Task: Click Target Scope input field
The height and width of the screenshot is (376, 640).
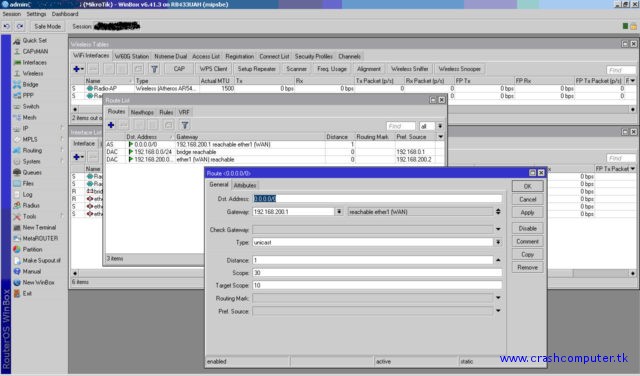Action: 377,285
